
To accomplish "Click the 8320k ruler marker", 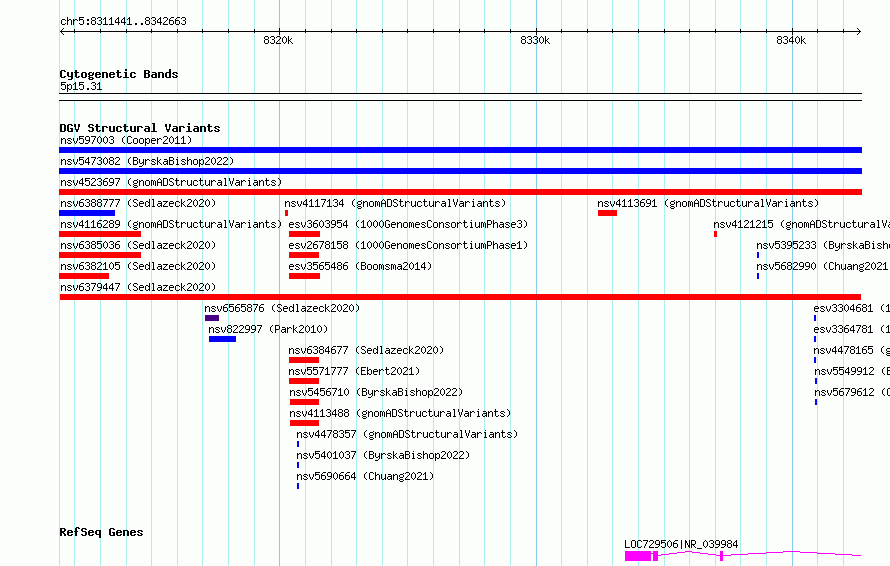I will point(278,40).
